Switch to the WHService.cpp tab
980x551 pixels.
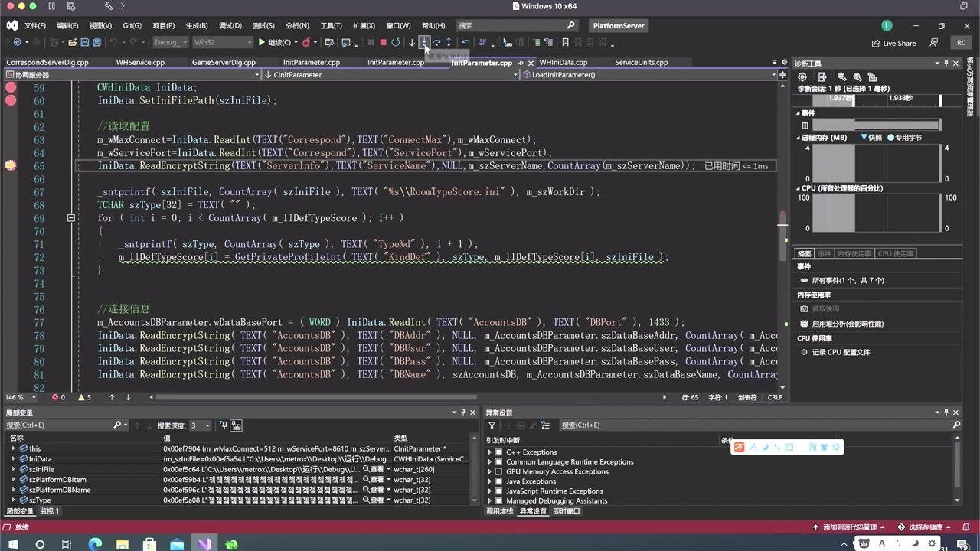point(139,63)
